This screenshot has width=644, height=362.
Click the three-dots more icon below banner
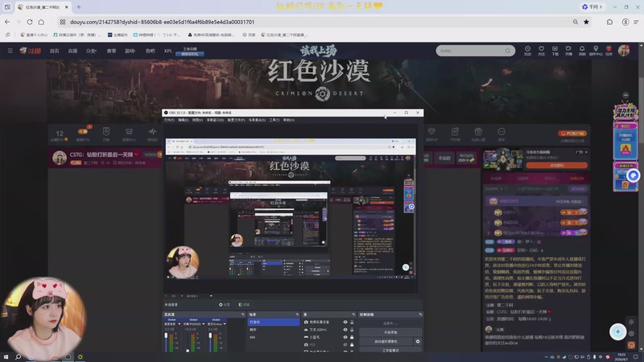pos(502,131)
